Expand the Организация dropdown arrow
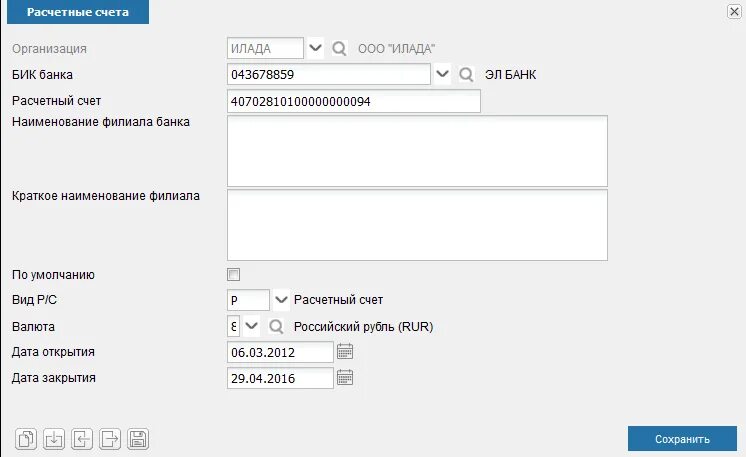746x457 pixels. click(315, 48)
